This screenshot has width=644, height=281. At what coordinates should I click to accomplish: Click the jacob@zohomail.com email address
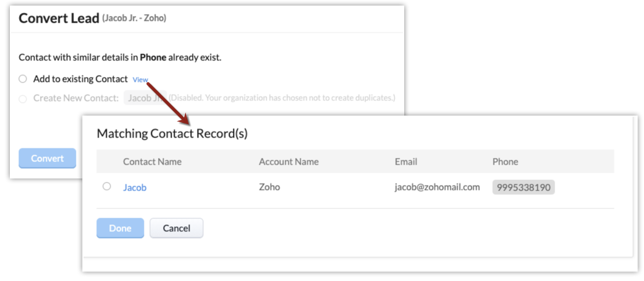click(437, 187)
